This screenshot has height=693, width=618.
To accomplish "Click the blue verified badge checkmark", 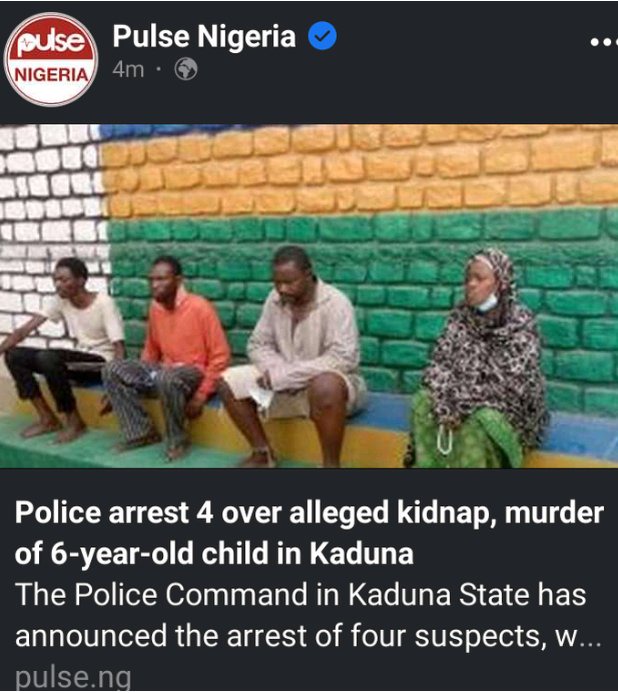I will [x=322, y=36].
